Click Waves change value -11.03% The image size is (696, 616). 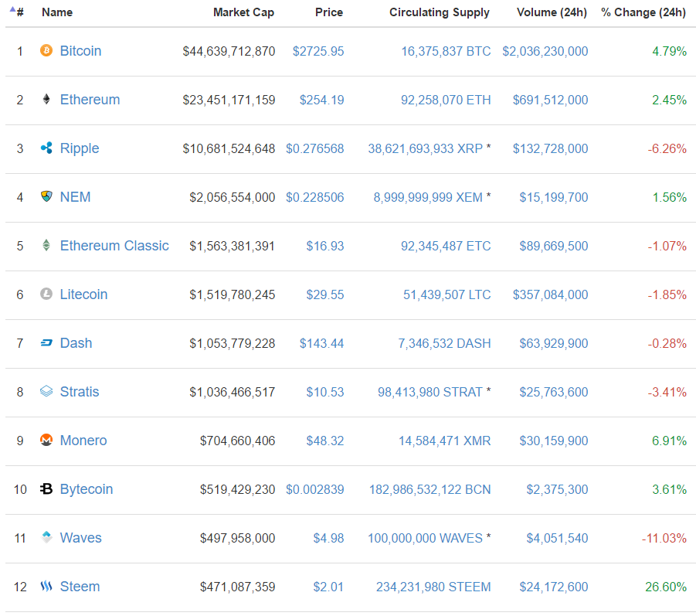[664, 538]
